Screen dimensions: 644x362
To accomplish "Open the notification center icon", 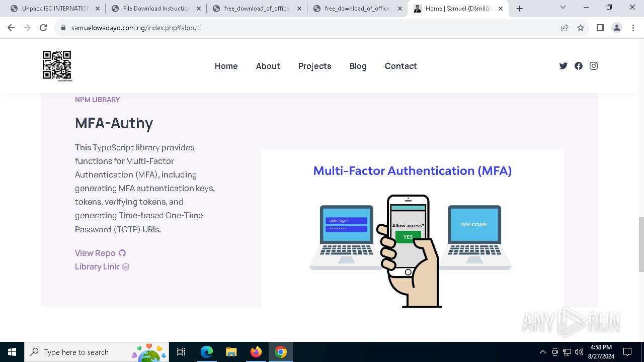I will [627, 352].
